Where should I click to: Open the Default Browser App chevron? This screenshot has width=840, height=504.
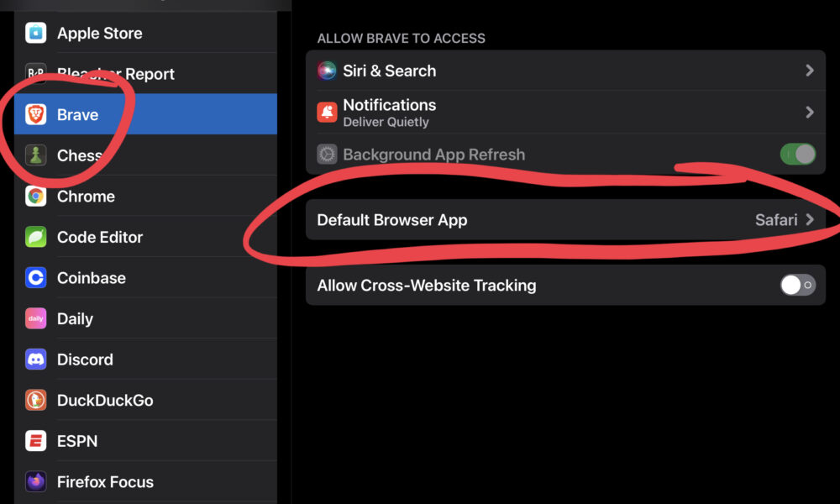coord(810,219)
